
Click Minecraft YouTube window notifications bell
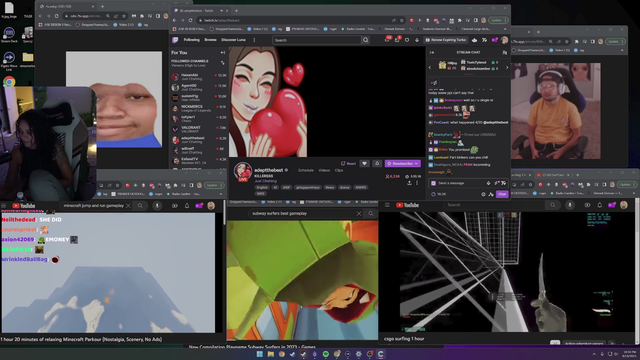pos(187,206)
